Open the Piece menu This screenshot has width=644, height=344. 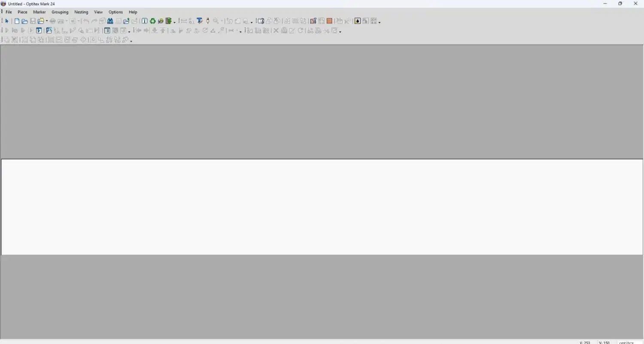point(22,12)
